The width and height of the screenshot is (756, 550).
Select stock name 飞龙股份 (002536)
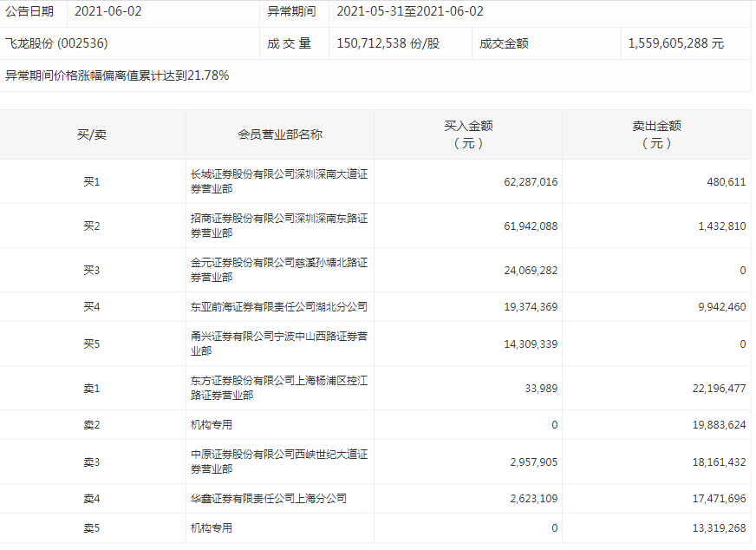[x=56, y=43]
